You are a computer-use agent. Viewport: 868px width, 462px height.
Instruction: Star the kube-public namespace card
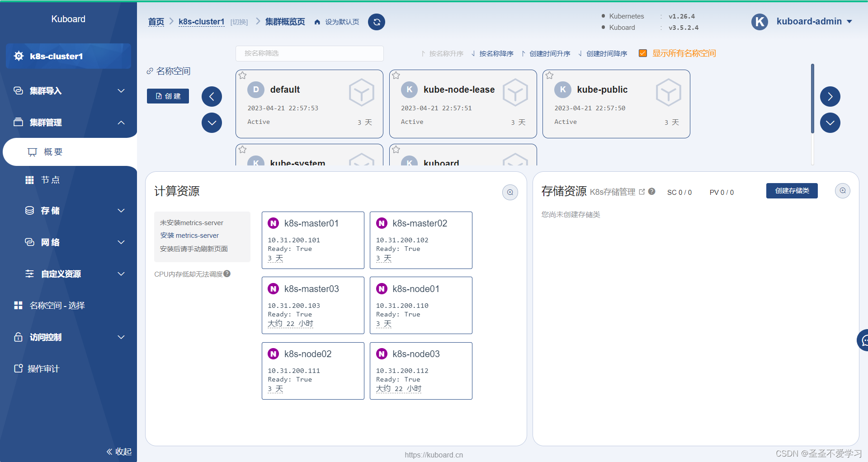pos(549,75)
